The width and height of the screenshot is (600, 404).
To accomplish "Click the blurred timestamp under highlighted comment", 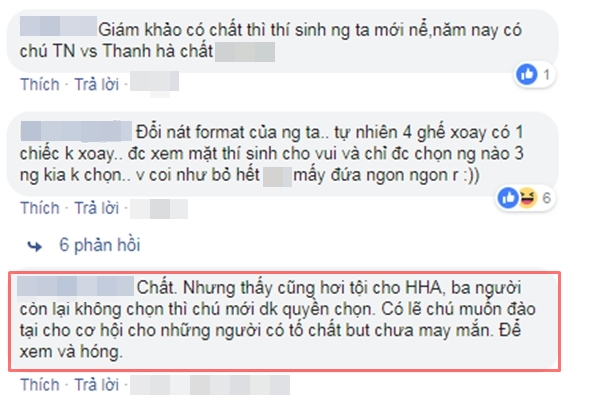I will point(210,385).
